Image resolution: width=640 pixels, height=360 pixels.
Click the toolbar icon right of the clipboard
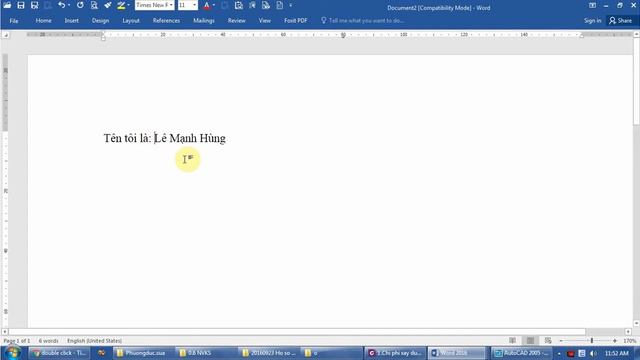252,5
